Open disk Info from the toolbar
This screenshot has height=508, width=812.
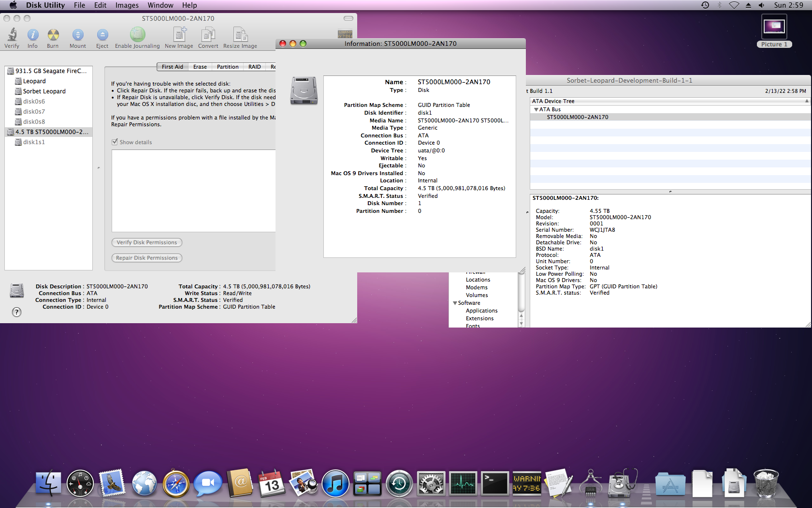click(32, 35)
